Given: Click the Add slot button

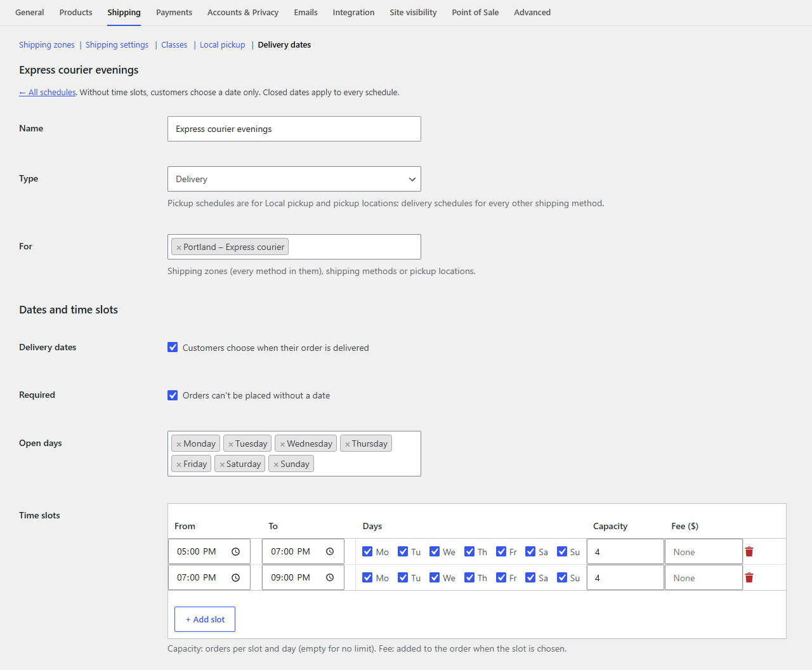Looking at the screenshot, I should point(205,619).
